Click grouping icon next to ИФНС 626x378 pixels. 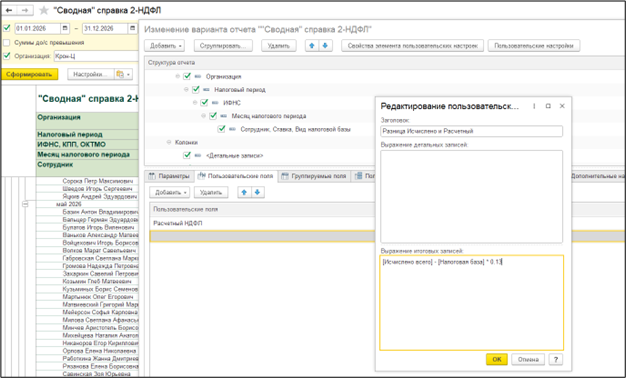tap(215, 103)
